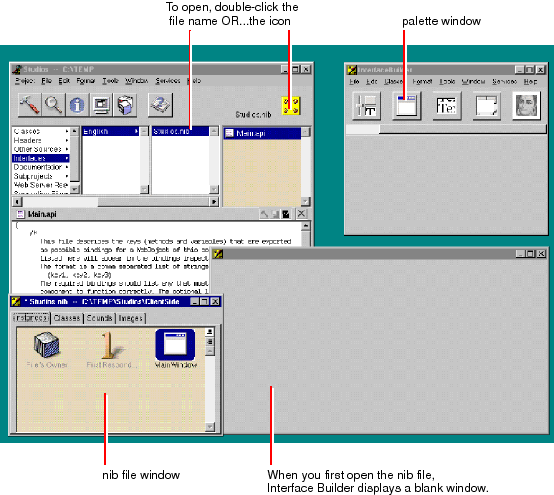Click the hammer build icon in Project Builder
Image resolution: width=554 pixels, height=495 pixels.
coord(29,105)
